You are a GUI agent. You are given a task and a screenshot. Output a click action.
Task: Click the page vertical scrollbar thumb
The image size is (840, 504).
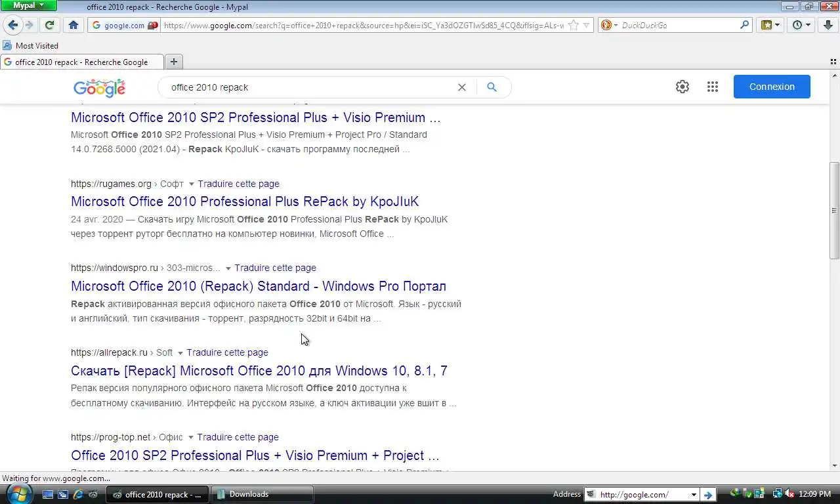(x=834, y=210)
